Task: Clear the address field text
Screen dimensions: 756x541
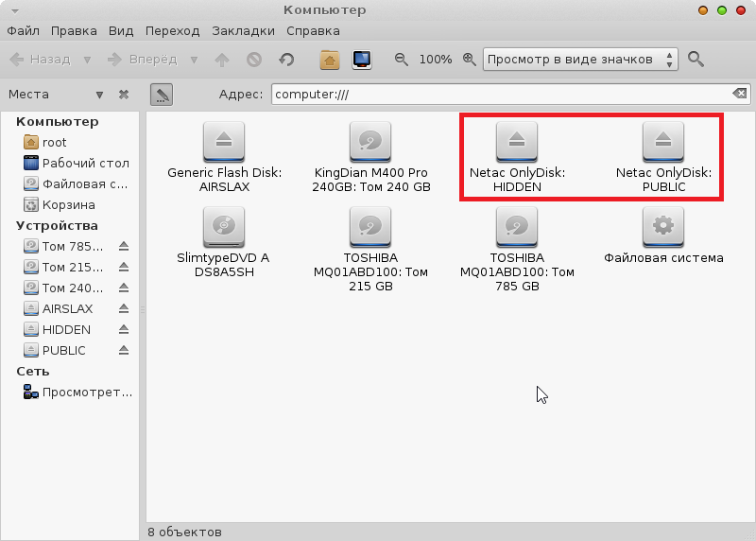Action: click(x=740, y=94)
